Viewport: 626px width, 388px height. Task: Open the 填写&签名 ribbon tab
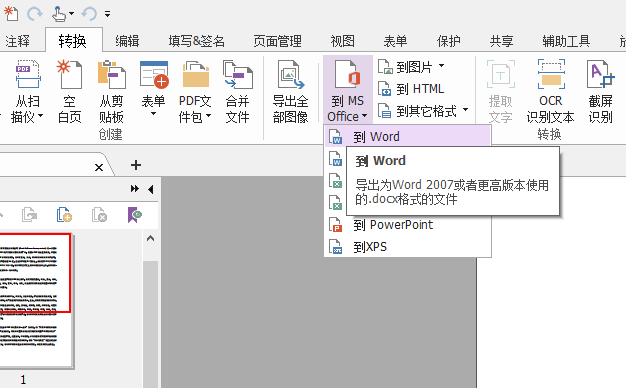tap(196, 41)
